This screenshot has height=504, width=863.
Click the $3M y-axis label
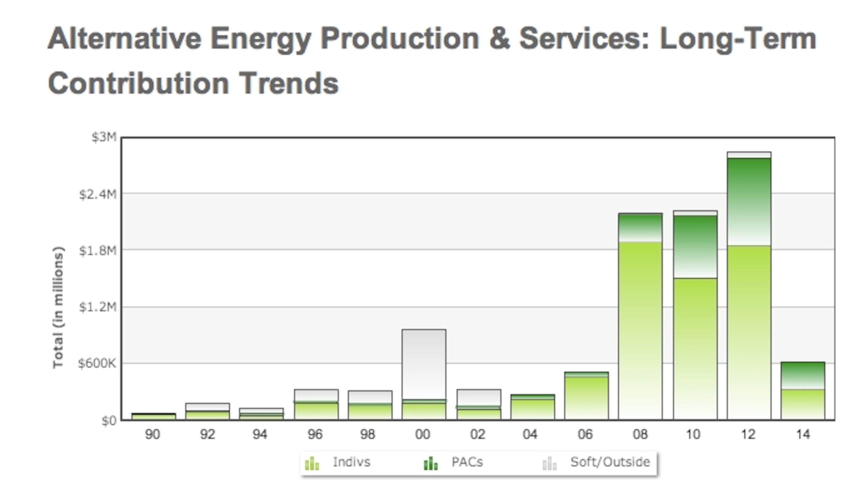point(104,137)
